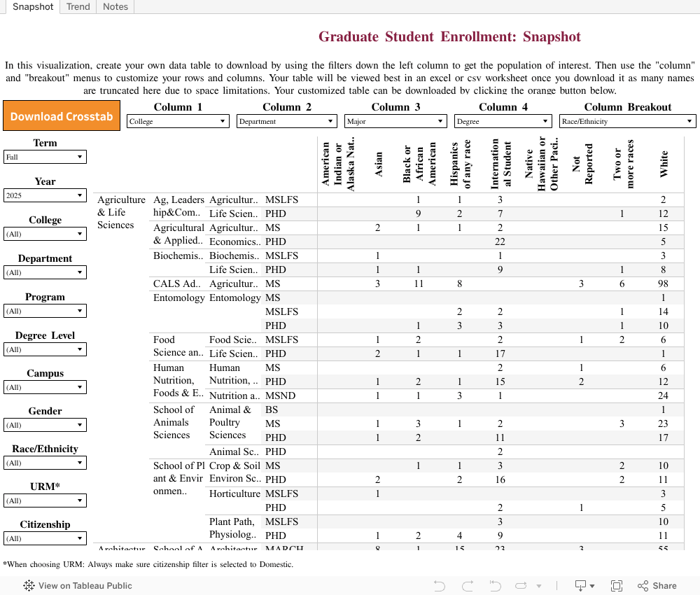This screenshot has height=595, width=700.
Task: Open the URM* filter dropdown
Action: pyautogui.click(x=45, y=500)
